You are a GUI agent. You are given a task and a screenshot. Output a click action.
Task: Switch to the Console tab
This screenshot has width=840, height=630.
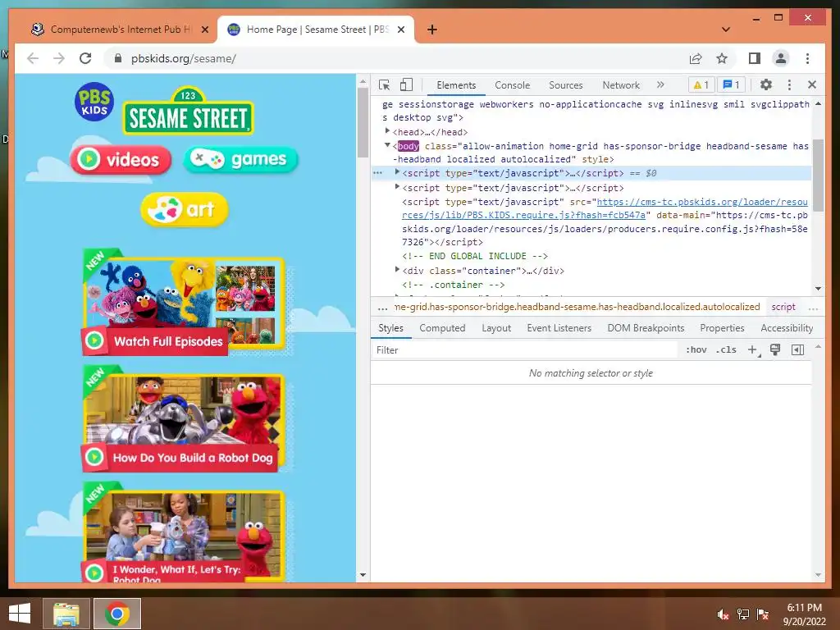(512, 85)
